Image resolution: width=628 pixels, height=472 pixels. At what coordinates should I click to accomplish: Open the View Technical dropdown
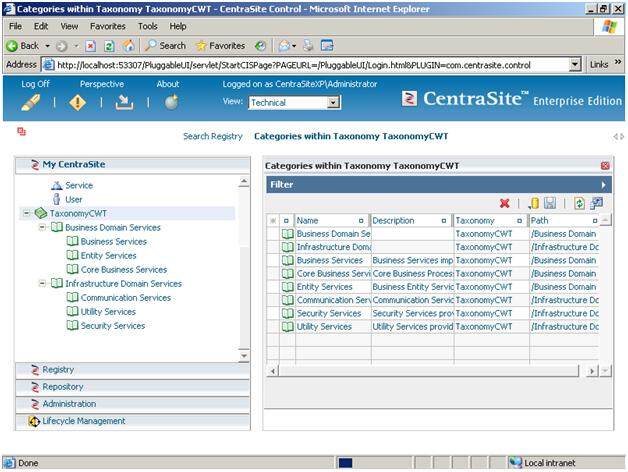(333, 103)
